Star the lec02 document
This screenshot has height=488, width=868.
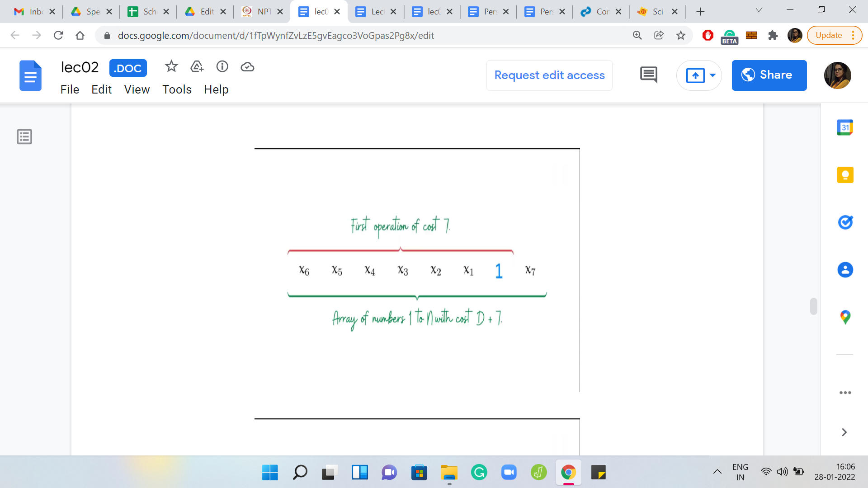(x=171, y=67)
